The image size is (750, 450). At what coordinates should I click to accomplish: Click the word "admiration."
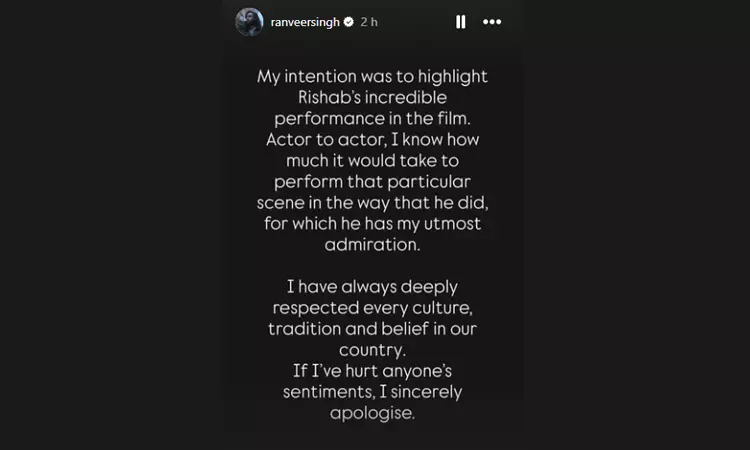[372, 245]
